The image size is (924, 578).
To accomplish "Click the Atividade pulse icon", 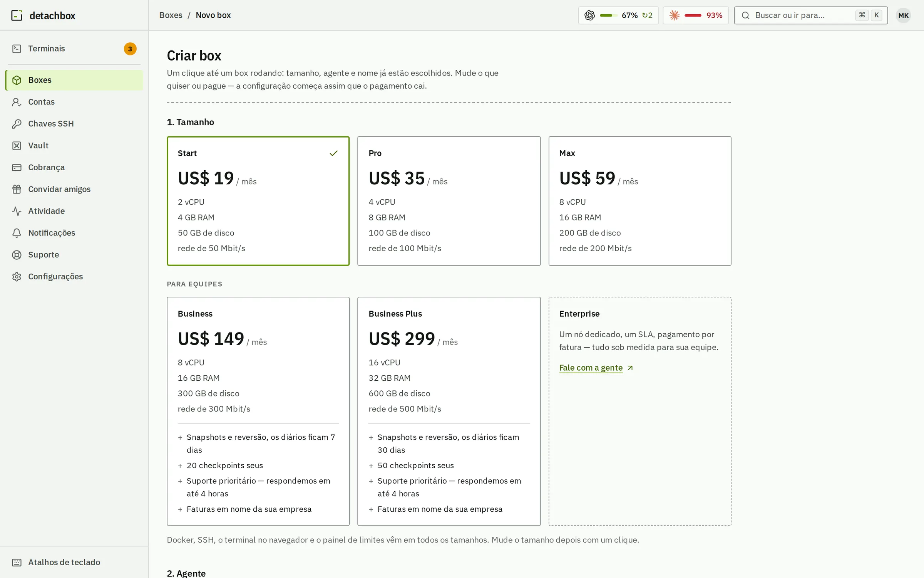I will coord(17,211).
